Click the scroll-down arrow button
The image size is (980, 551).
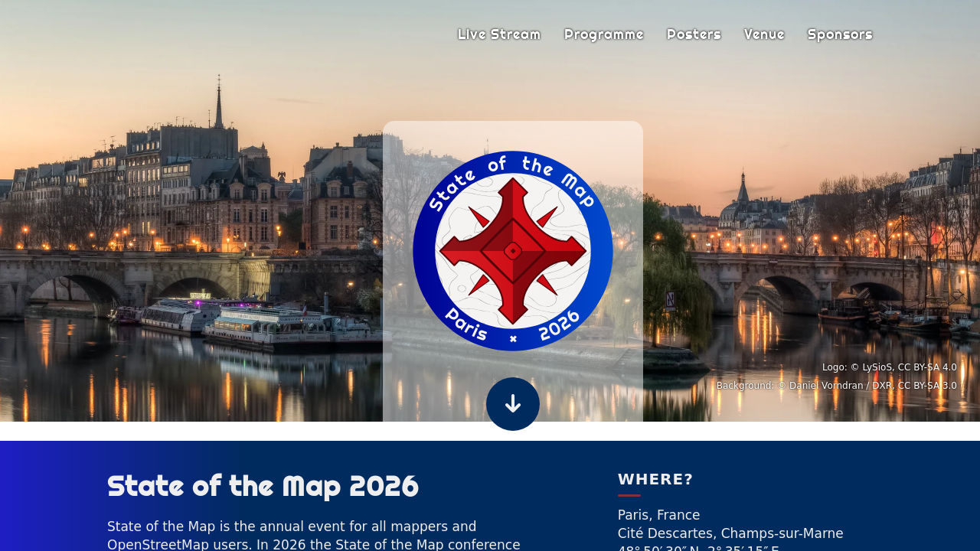coord(513,404)
